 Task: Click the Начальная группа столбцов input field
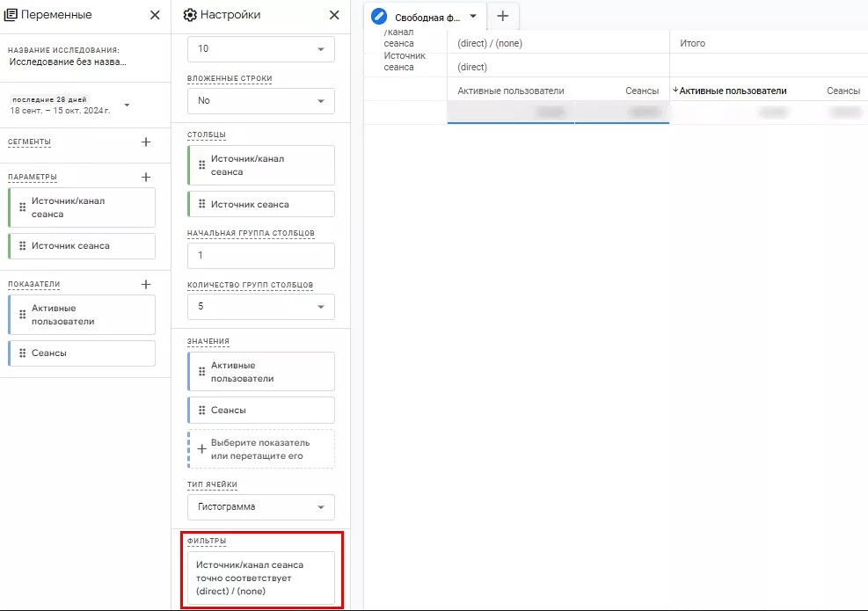pos(260,255)
